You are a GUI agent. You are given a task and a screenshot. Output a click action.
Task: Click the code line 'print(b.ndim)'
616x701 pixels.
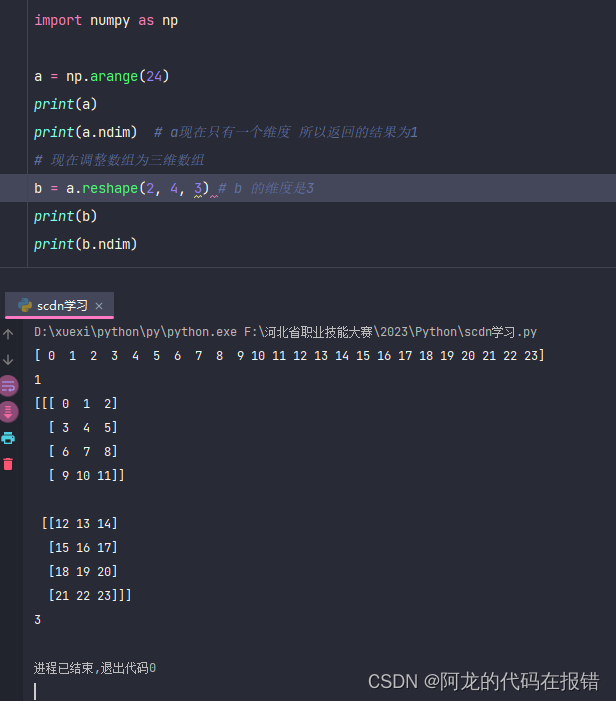coord(85,244)
